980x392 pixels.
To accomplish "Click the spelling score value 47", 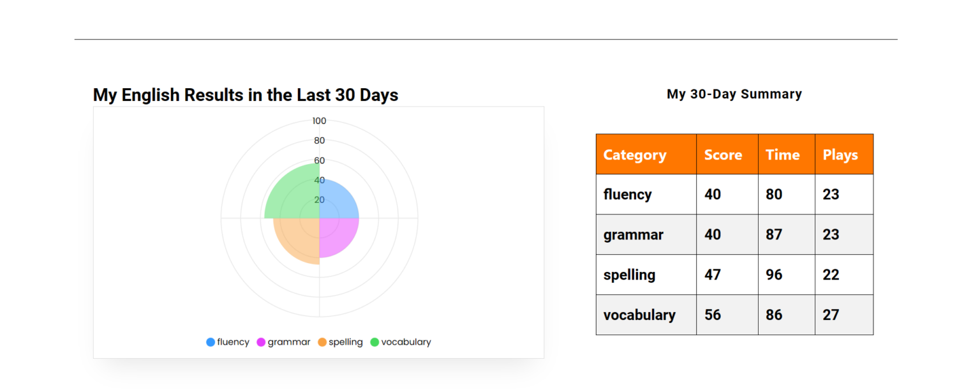I will pyautogui.click(x=713, y=275).
